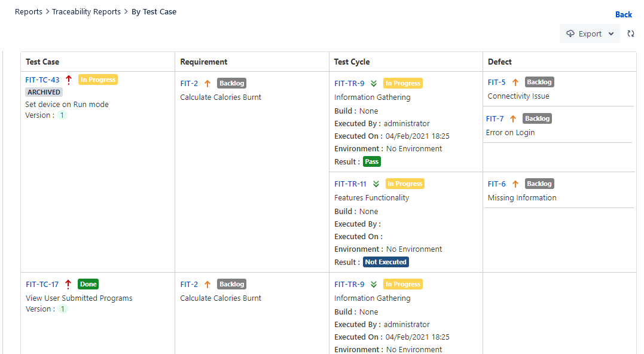Click the priority icon next to defect FIT-5
This screenshot has height=354, width=644.
pyautogui.click(x=515, y=81)
